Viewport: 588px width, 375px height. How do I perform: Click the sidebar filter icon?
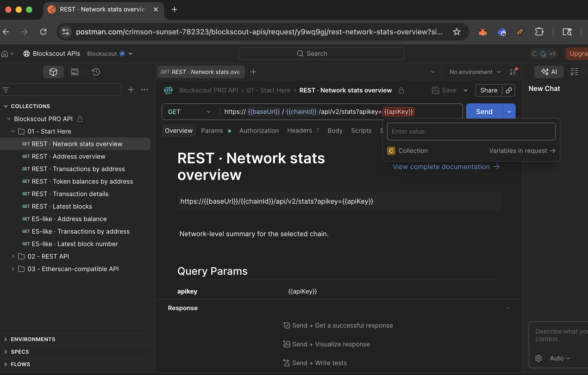click(x=6, y=90)
